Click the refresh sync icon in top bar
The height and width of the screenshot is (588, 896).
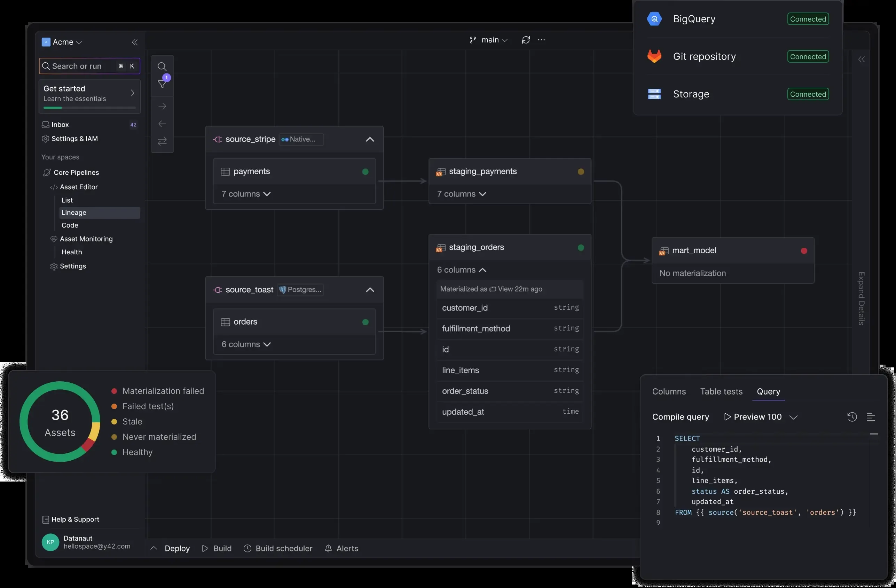pos(526,40)
